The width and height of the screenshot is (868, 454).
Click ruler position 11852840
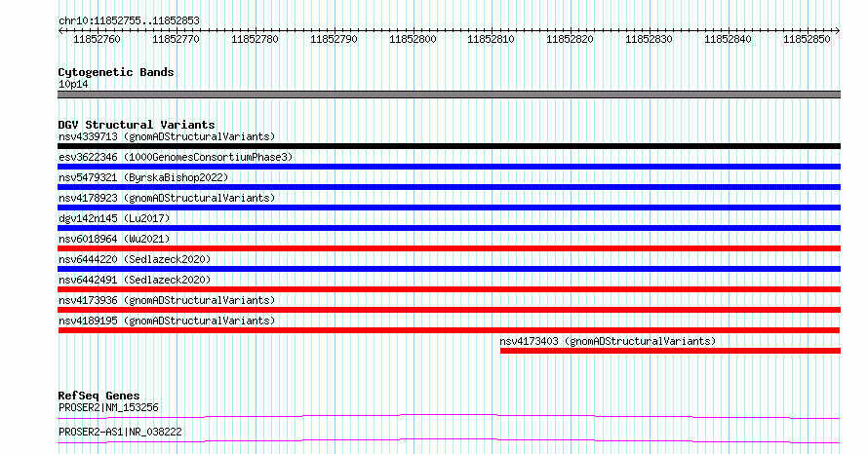click(728, 39)
